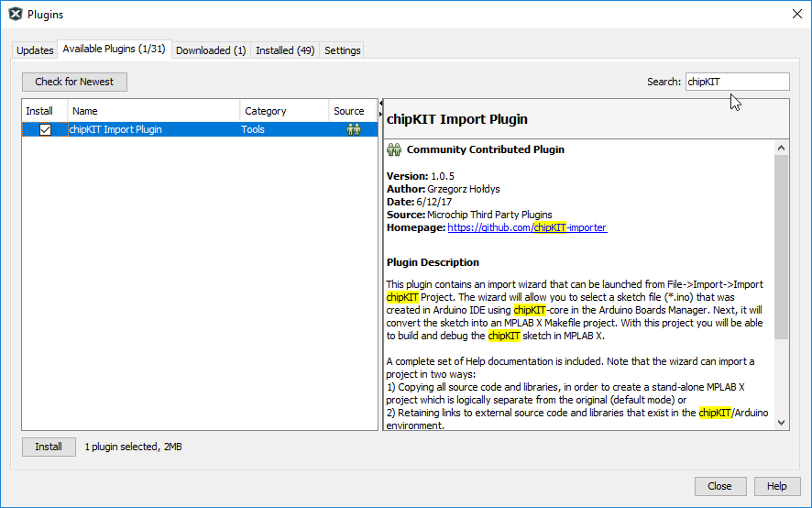Image resolution: width=812 pixels, height=508 pixels.
Task: Open the github chipKIT-importer homepage link
Action: tap(527, 227)
